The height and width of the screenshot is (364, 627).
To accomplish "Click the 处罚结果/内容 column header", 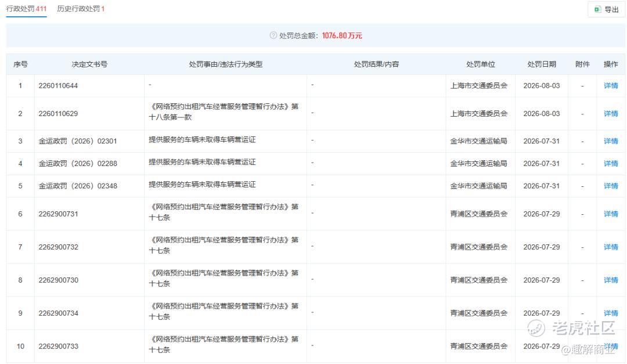I will tap(376, 64).
